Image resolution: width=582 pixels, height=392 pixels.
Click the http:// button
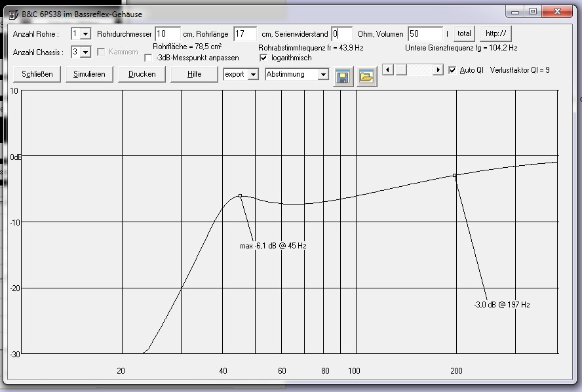coord(496,33)
